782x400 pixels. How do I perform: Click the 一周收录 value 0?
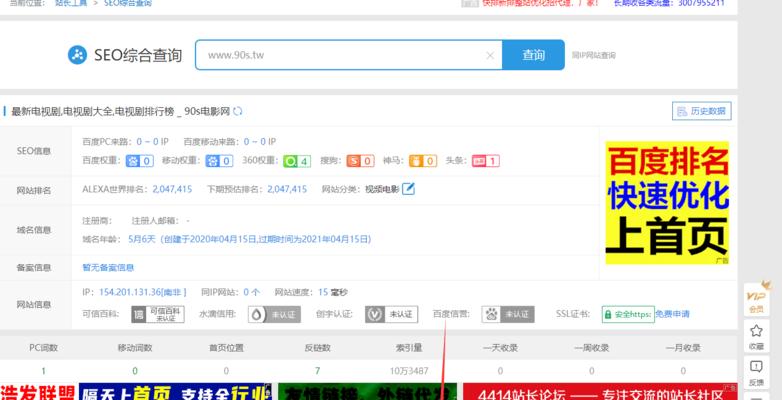591,371
